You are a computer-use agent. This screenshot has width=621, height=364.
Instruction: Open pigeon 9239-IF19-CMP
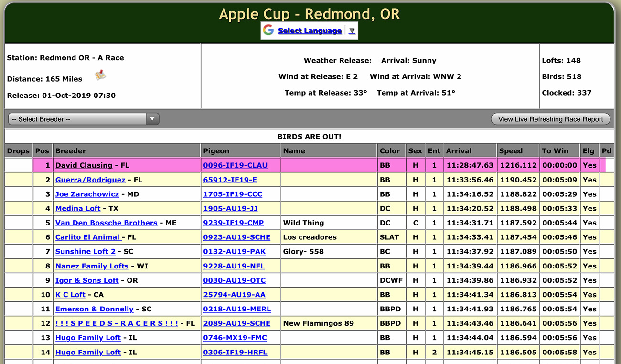(233, 223)
